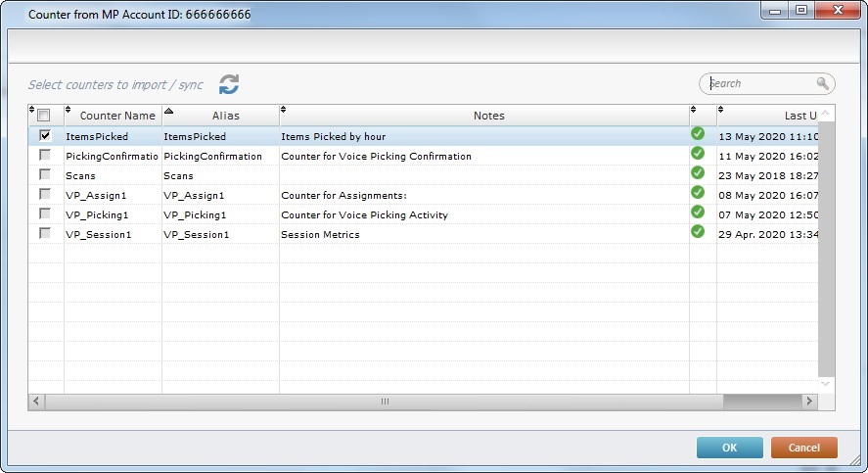Uncheck the ItemsPicked counter checkbox
Viewport: 868px width, 473px height.
(x=45, y=136)
